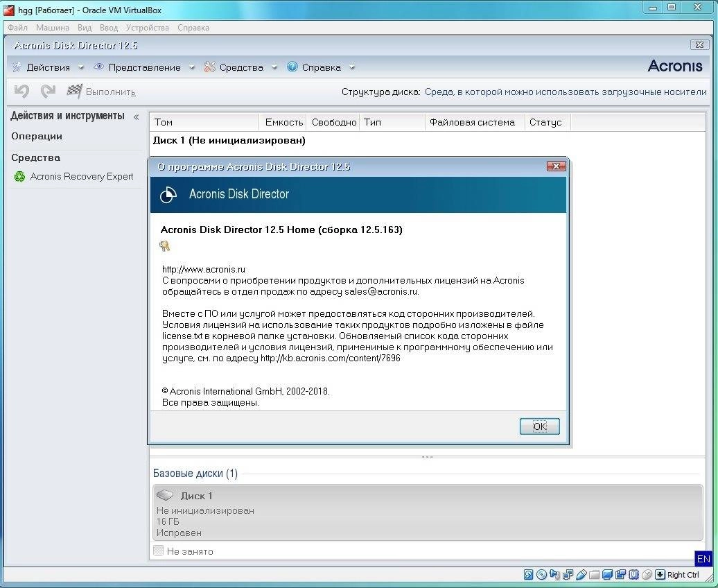Open dropdown arrow next to Средства
Viewport: 718px width, 588px height.
point(274,68)
